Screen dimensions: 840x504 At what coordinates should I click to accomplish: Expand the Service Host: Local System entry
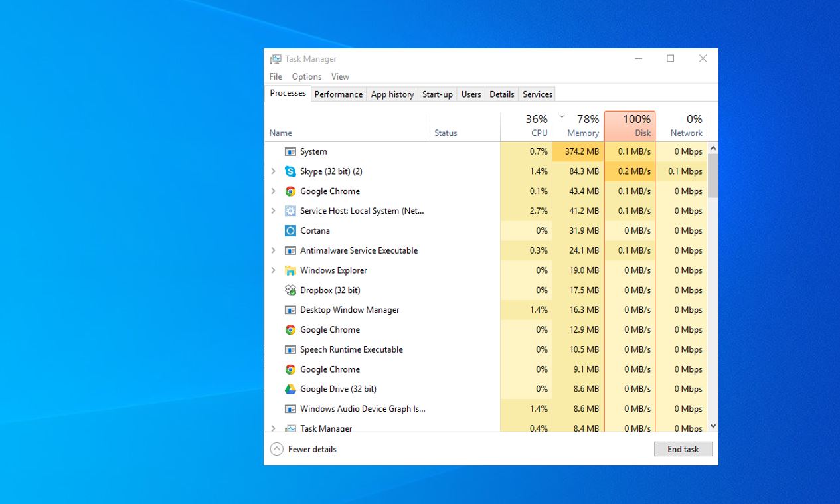coord(273,210)
